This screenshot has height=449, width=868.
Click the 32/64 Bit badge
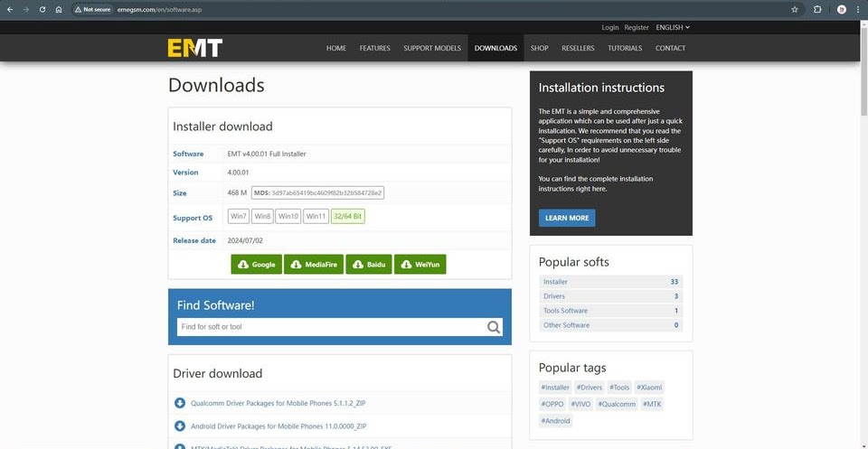click(347, 216)
